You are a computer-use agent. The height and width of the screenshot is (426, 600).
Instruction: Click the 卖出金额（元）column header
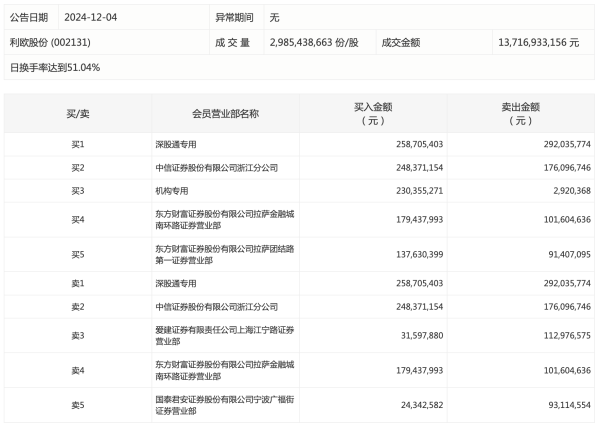[x=521, y=114]
